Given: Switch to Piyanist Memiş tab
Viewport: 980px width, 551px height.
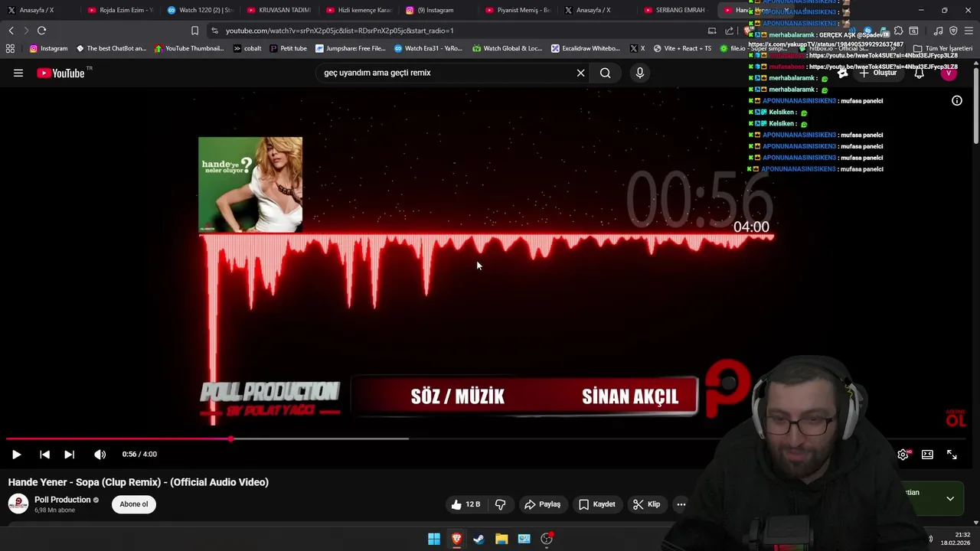Looking at the screenshot, I should [x=518, y=10].
